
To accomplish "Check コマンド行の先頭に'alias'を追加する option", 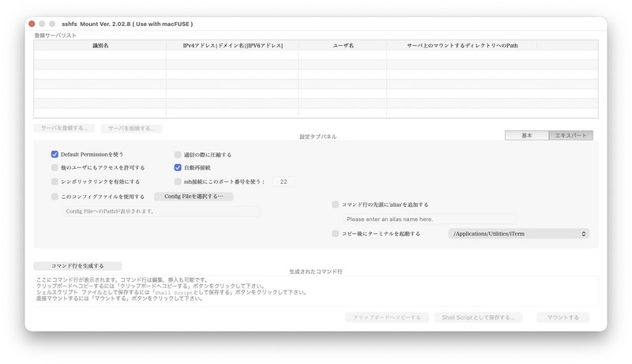I will tap(336, 205).
